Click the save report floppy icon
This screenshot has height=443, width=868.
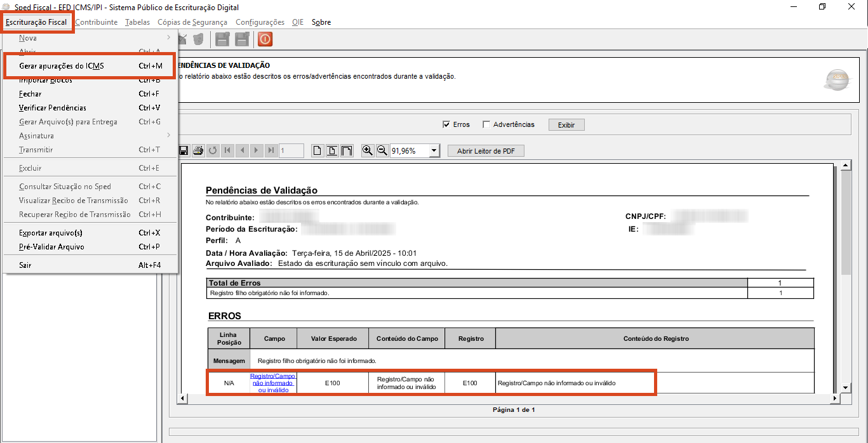pyautogui.click(x=184, y=150)
